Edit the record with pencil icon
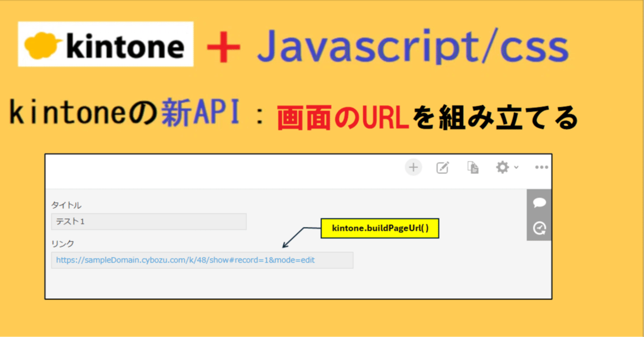This screenshot has height=337, width=644. click(443, 167)
